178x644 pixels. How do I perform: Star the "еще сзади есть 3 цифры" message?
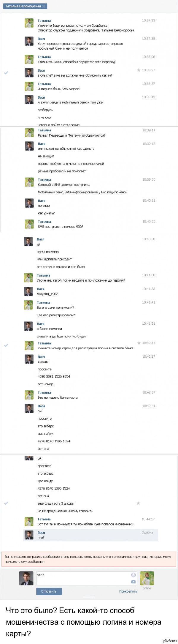138,503
